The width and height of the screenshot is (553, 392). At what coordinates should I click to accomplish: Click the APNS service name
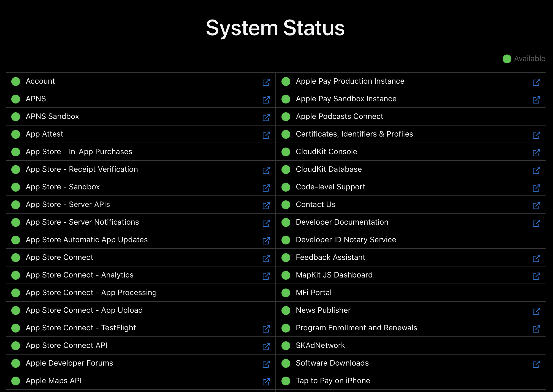[x=36, y=99]
